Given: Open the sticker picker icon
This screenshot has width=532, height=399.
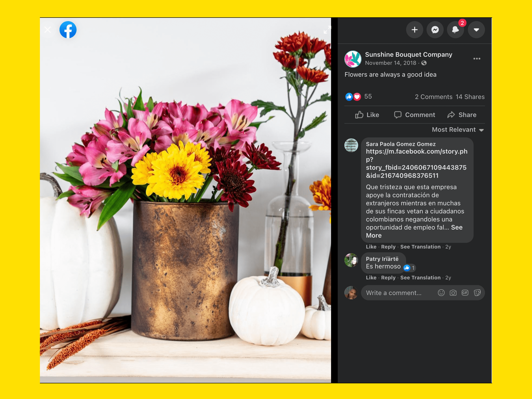Looking at the screenshot, I should [477, 293].
